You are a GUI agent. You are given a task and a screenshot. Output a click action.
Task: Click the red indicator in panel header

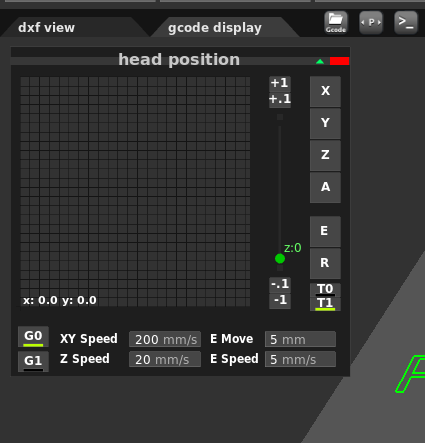(339, 61)
